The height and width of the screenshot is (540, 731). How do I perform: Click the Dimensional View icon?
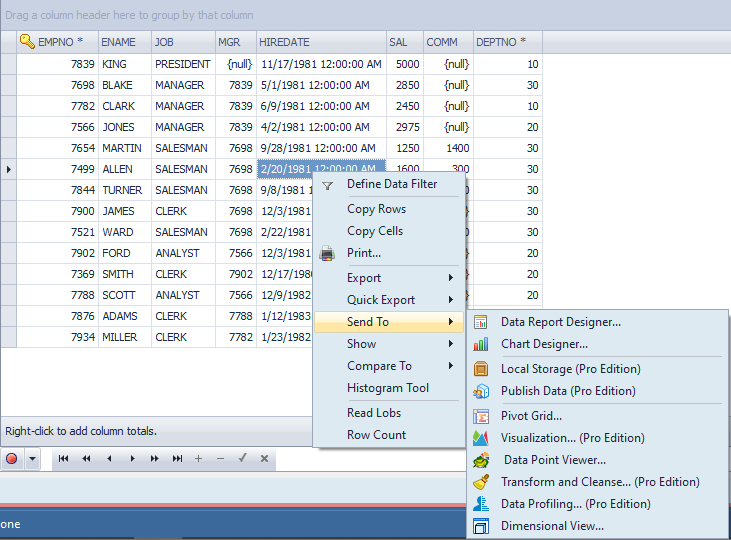coord(481,526)
